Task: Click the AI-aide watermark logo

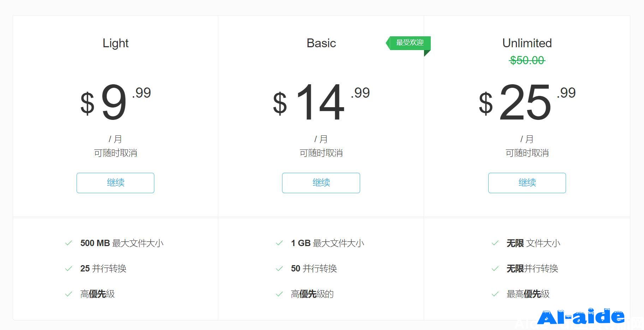Action: [581, 317]
